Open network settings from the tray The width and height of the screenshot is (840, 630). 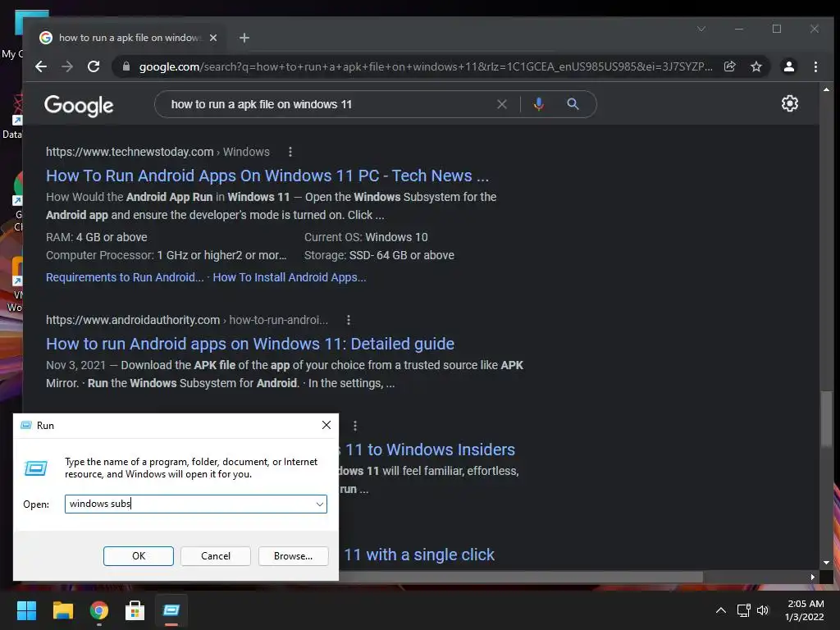743,610
